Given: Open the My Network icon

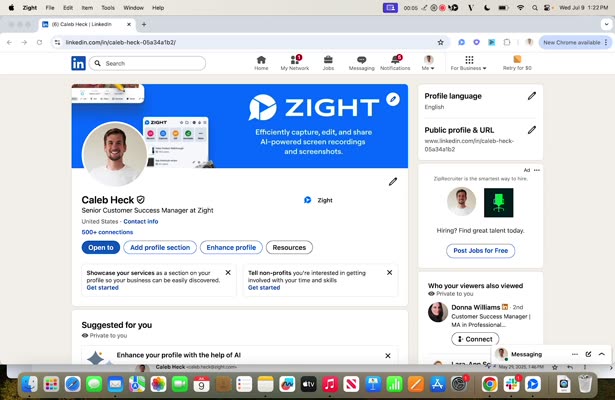Looking at the screenshot, I should pos(295,63).
